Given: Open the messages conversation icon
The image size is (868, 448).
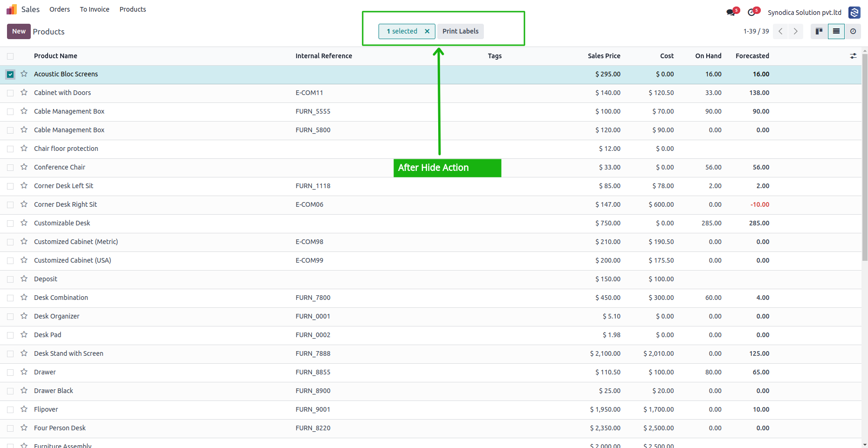Looking at the screenshot, I should (x=731, y=12).
